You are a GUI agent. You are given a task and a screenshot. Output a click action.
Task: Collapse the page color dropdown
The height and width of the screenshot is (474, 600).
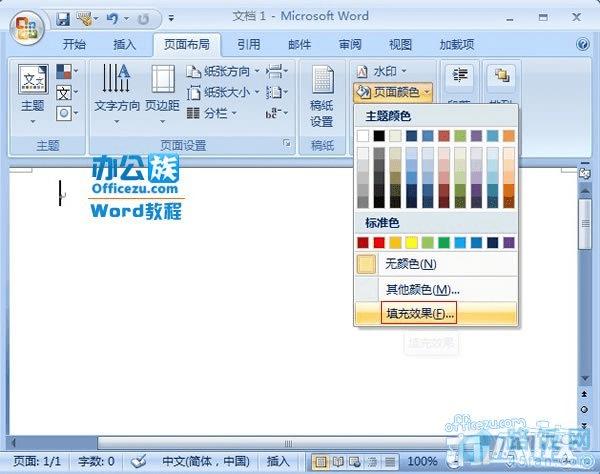pyautogui.click(x=393, y=92)
